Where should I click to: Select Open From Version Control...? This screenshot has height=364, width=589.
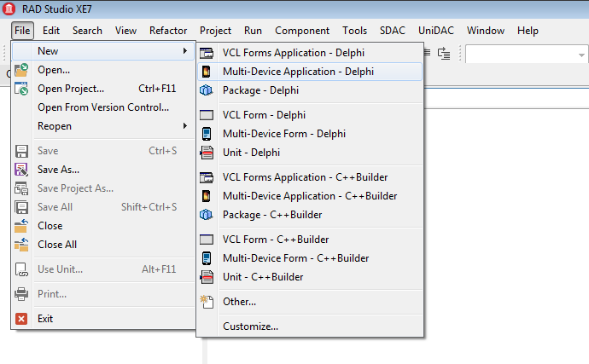click(x=103, y=107)
